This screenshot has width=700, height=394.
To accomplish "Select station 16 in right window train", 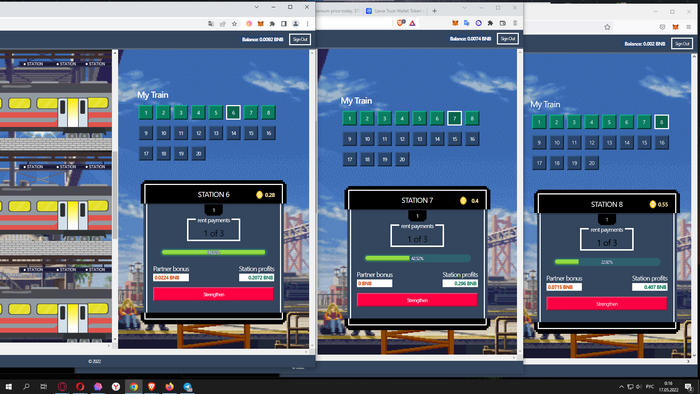I will point(661,142).
